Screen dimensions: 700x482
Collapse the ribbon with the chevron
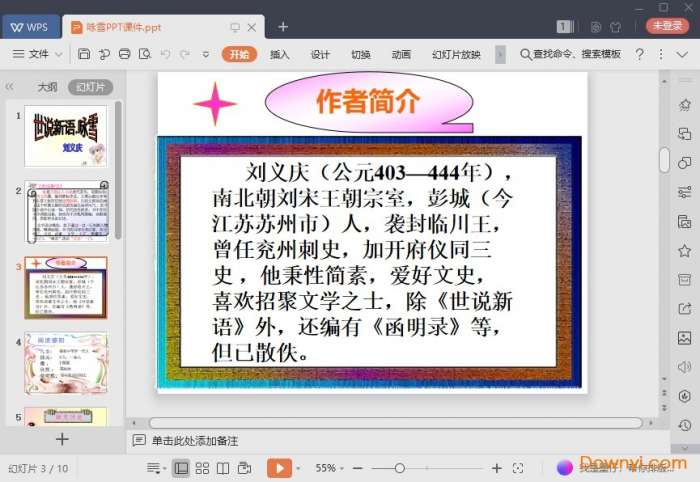tap(682, 54)
